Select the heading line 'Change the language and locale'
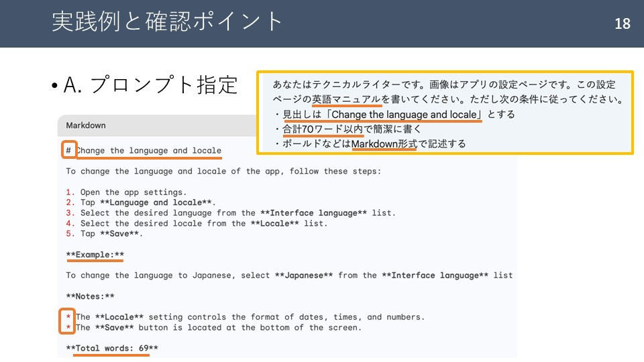This screenshot has width=644, height=362. click(x=144, y=151)
